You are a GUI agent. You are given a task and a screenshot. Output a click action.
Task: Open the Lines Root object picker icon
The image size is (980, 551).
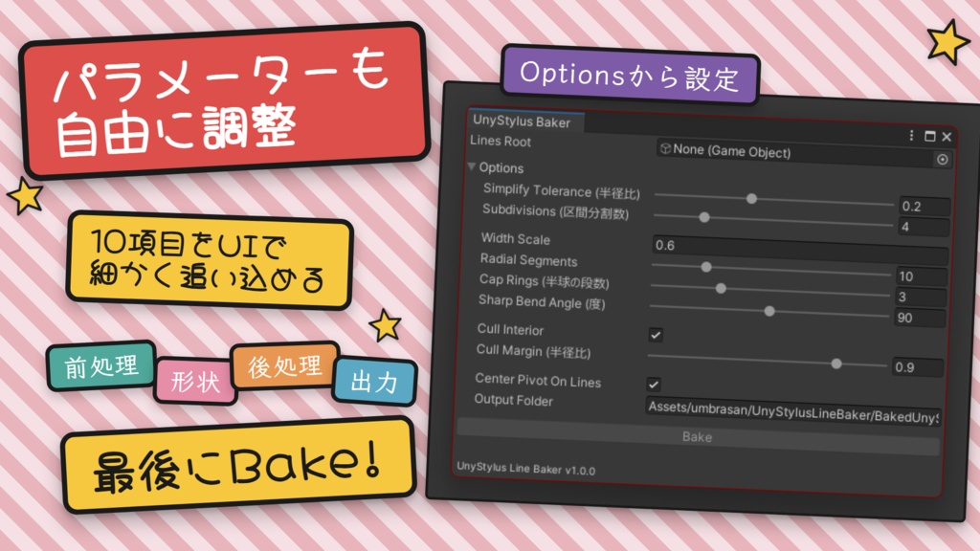pyautogui.click(x=942, y=160)
